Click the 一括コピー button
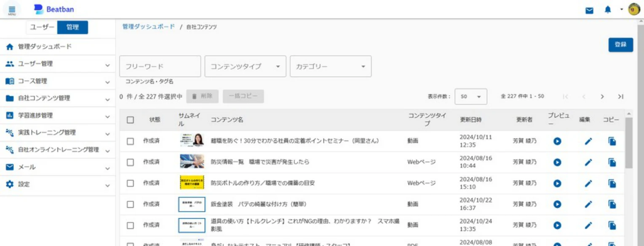Viewport: 644px width, 246px height. pyautogui.click(x=243, y=96)
